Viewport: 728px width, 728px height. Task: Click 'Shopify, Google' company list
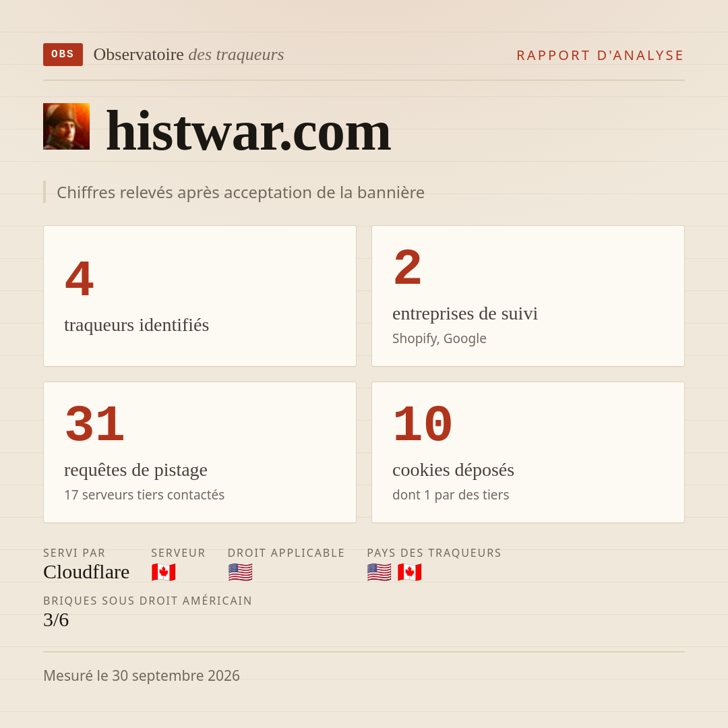click(439, 338)
